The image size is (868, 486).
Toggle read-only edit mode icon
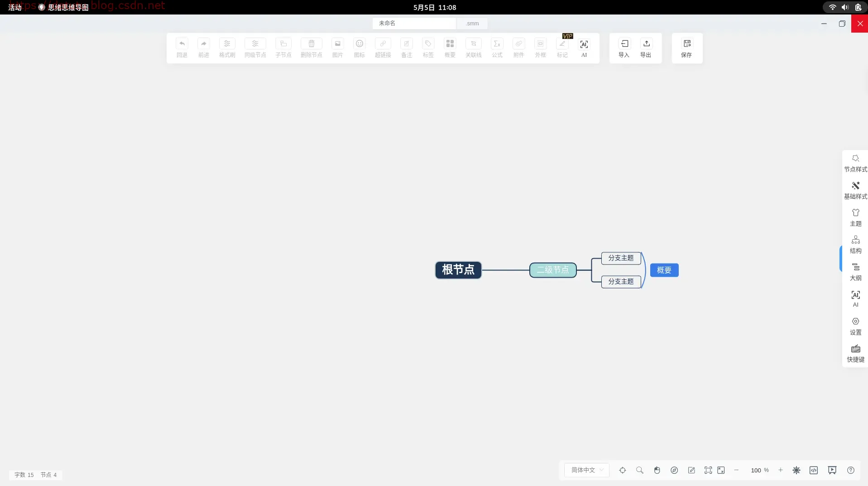pos(691,470)
